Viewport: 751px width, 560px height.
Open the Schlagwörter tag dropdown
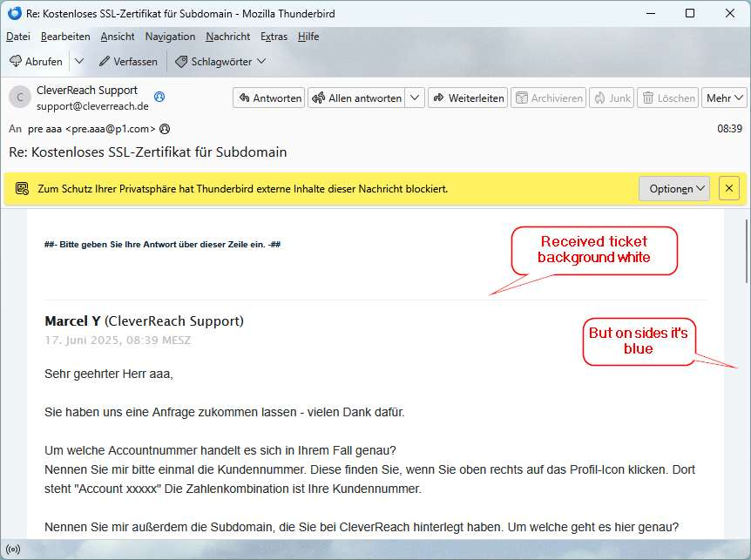pyautogui.click(x=220, y=62)
